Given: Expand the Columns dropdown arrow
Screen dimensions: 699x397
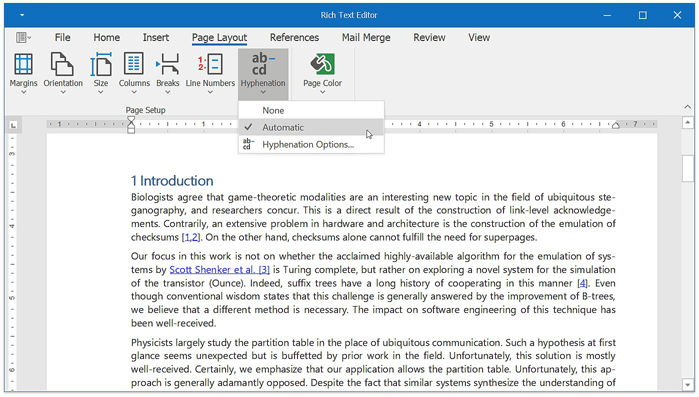Looking at the screenshot, I should tap(134, 92).
